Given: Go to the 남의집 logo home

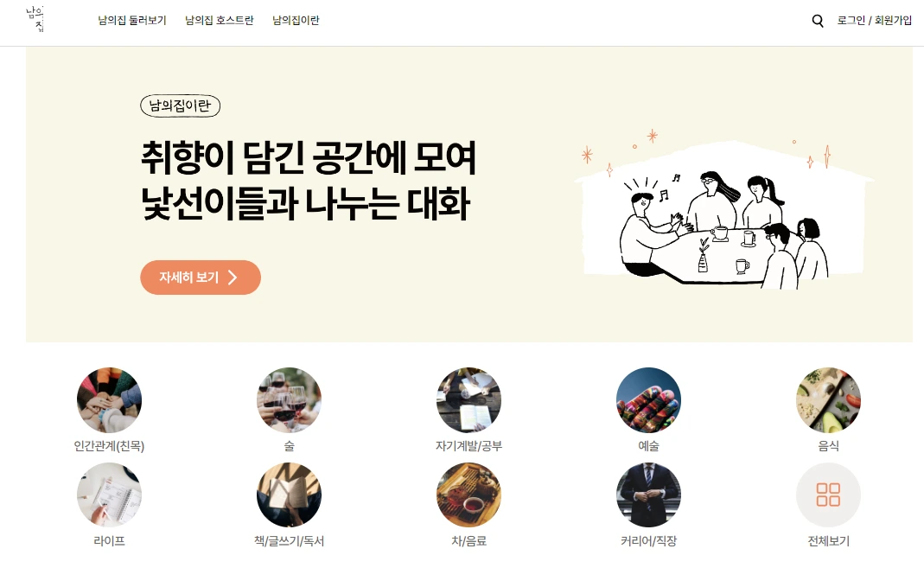Looking at the screenshot, I should (35, 19).
